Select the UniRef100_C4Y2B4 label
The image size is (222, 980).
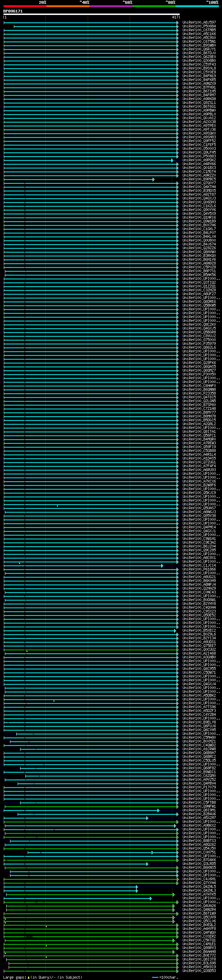pyautogui.click(x=199, y=715)
